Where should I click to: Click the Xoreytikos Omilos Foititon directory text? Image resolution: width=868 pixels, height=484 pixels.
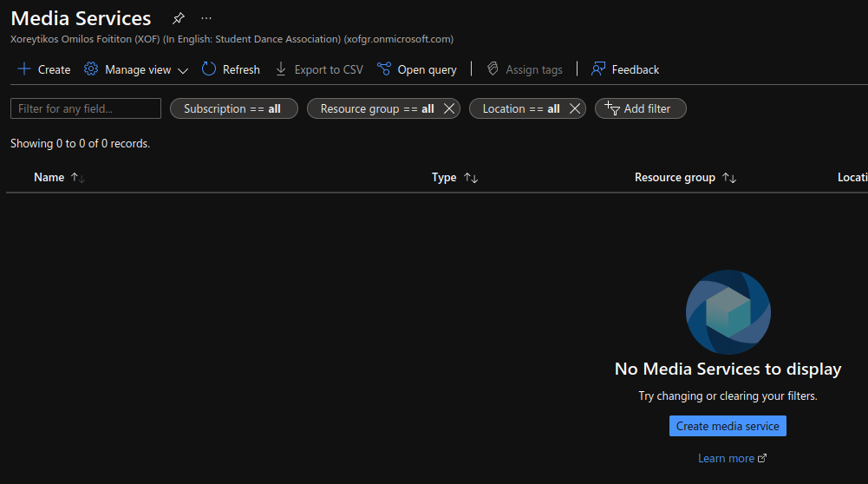click(x=232, y=39)
